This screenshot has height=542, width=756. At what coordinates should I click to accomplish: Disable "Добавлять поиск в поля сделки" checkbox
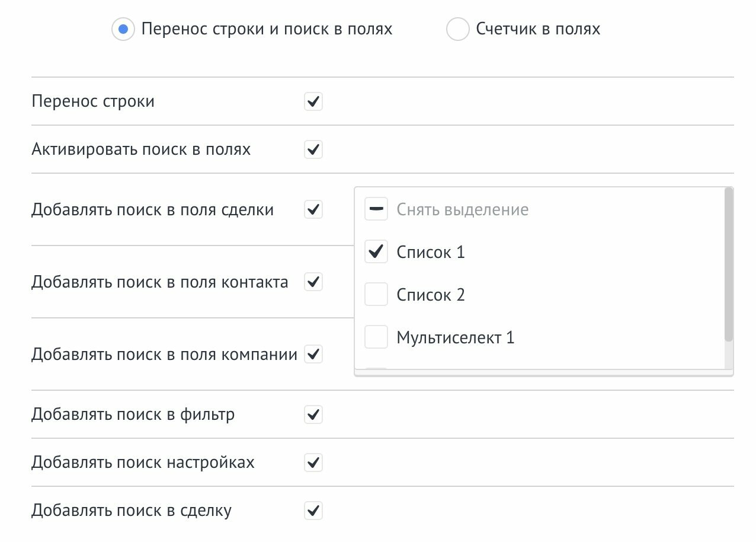click(x=313, y=209)
